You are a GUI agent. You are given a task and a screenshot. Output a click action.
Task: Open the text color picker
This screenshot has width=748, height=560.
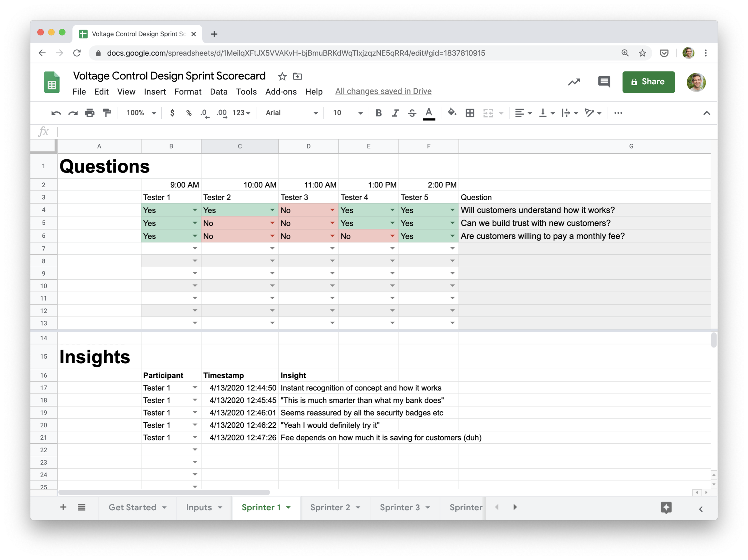pyautogui.click(x=429, y=113)
